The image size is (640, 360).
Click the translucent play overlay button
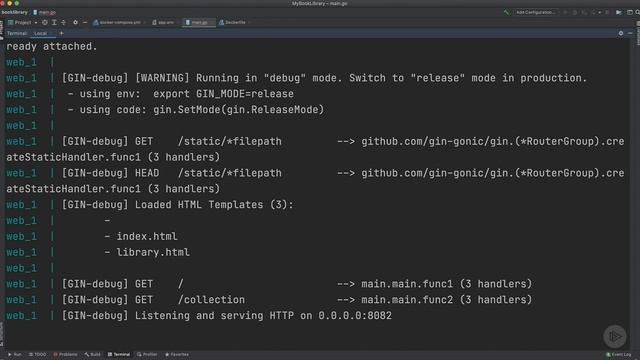coord(615,336)
